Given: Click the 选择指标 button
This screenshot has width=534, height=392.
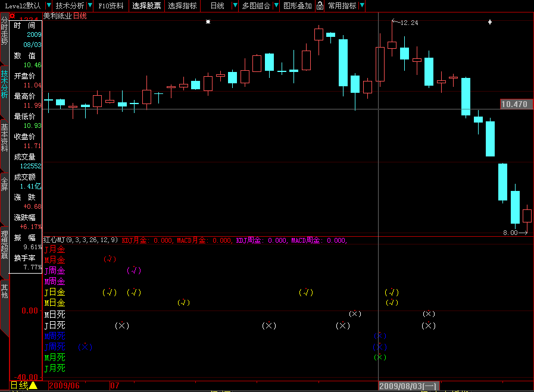Looking at the screenshot, I should point(183,6).
